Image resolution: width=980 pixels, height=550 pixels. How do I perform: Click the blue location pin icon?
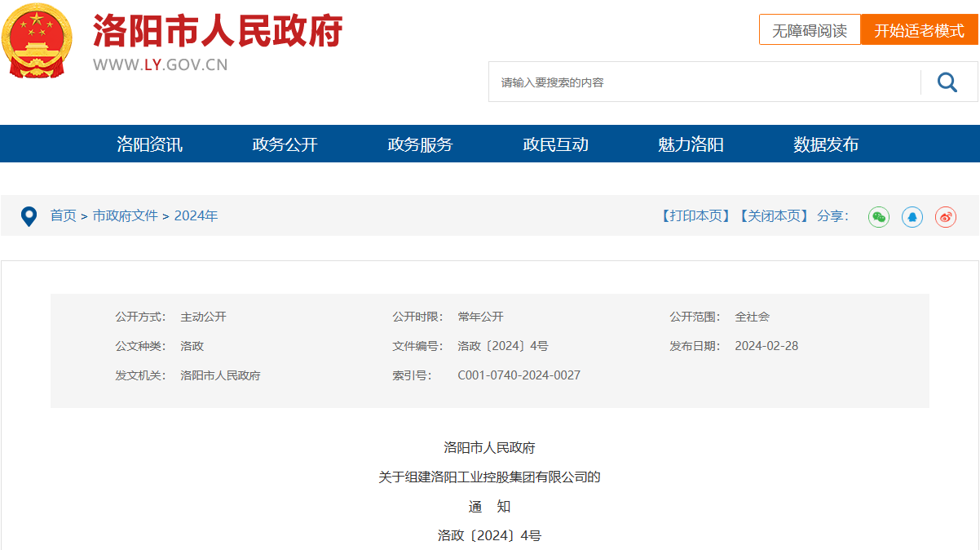29,216
